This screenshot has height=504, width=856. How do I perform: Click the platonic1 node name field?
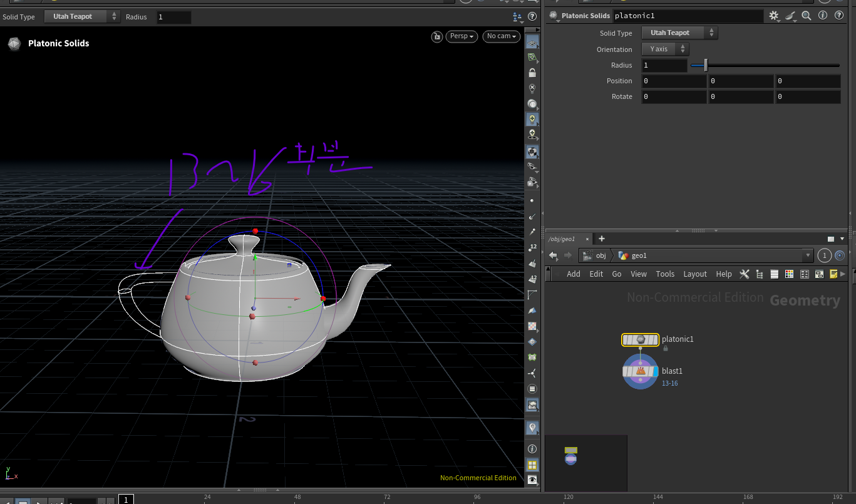(x=688, y=16)
